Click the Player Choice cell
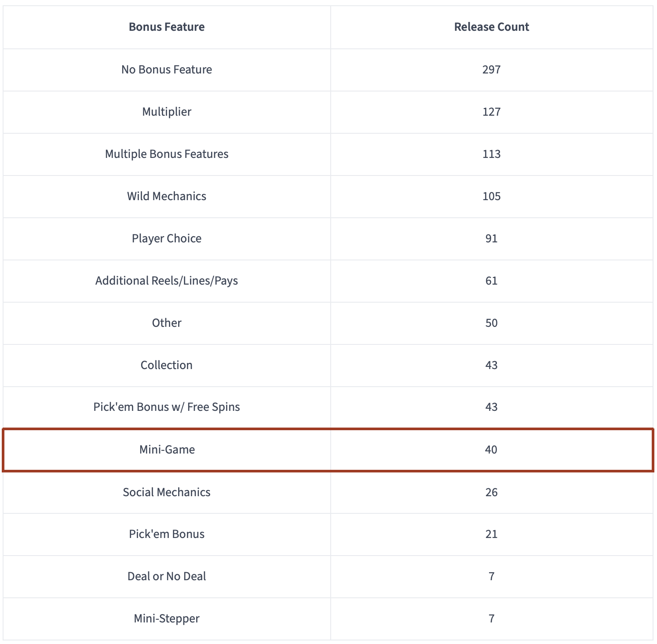 [167, 238]
